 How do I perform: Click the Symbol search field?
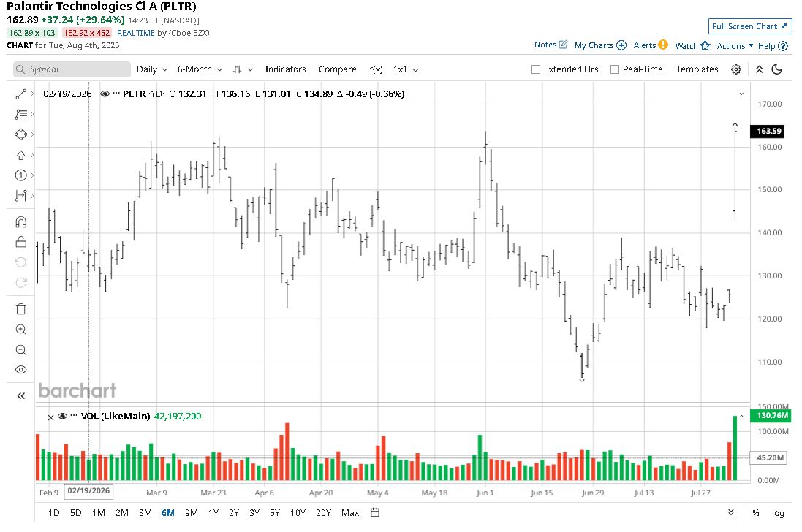72,69
